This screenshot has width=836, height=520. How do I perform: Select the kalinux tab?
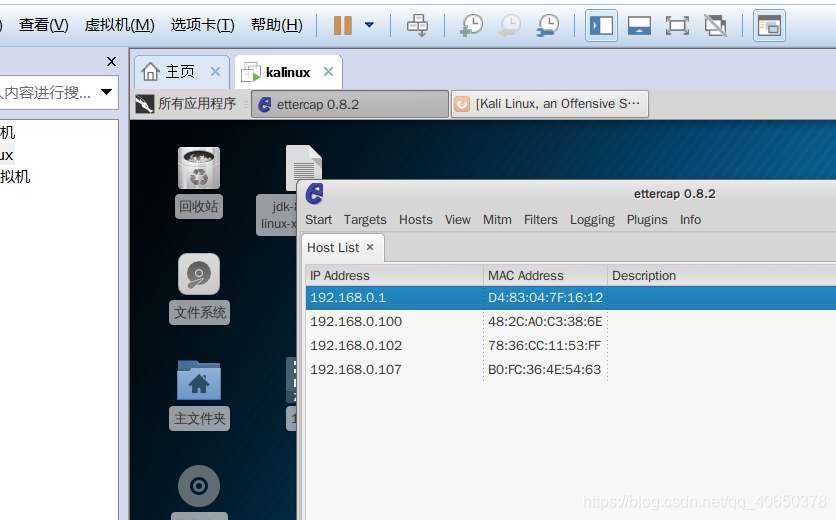point(288,71)
